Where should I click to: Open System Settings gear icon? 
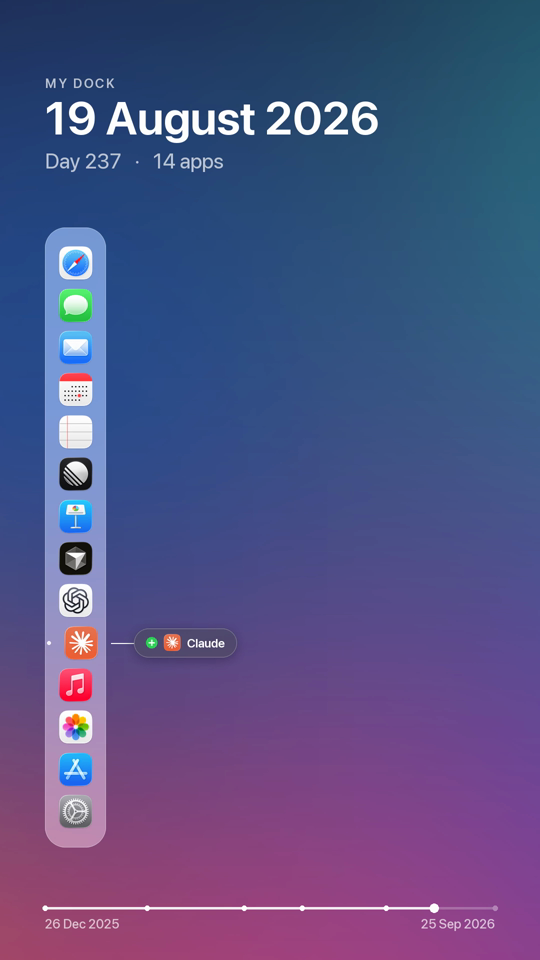(x=75, y=811)
